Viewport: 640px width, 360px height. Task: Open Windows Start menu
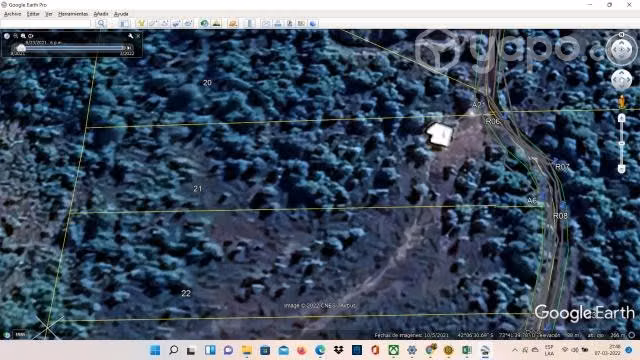(x=155, y=350)
